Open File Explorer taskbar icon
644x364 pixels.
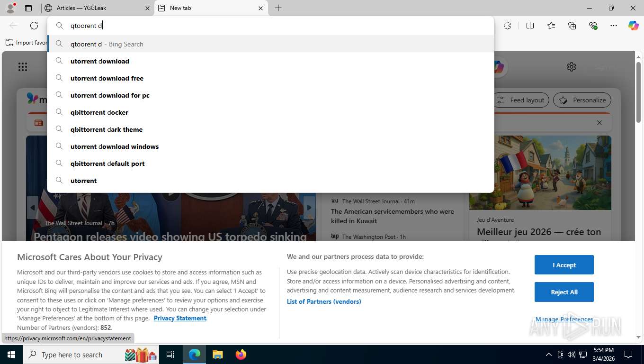[x=217, y=355]
